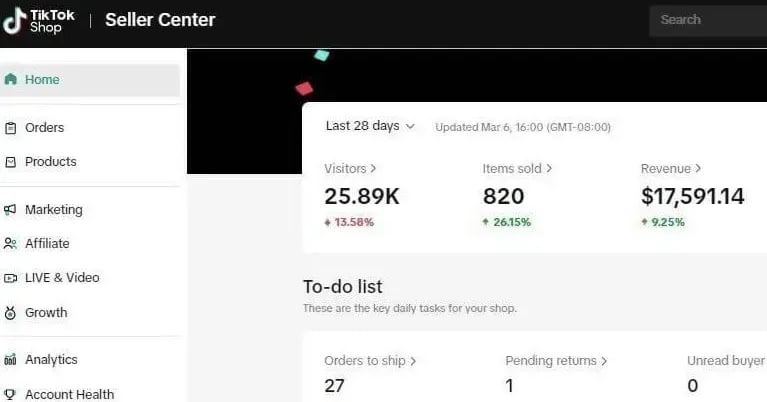Open the Analytics bar chart icon
767x402 pixels.
10,359
